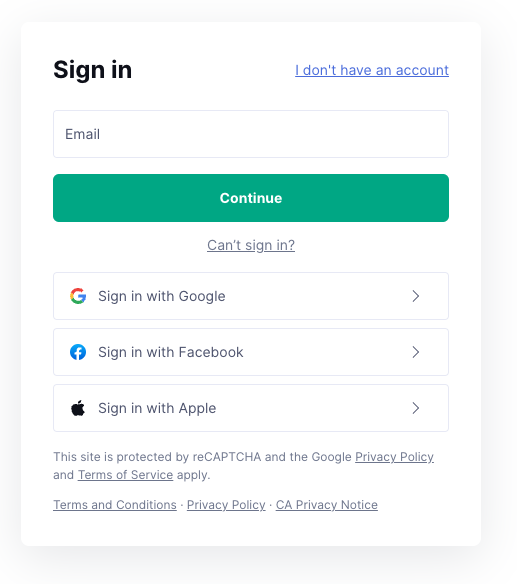Viewport: 517px width, 584px height.
Task: Focus the Email input field
Action: pyautogui.click(x=251, y=134)
